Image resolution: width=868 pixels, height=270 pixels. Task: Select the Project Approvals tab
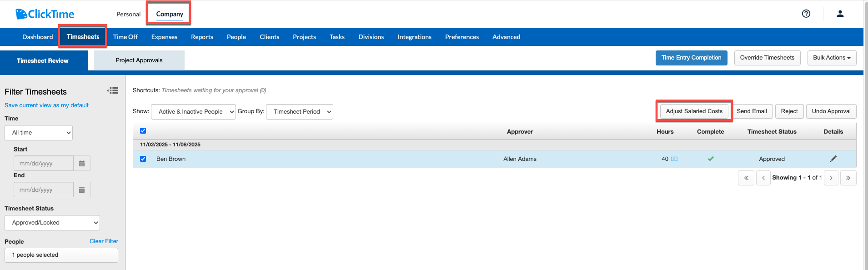(139, 60)
